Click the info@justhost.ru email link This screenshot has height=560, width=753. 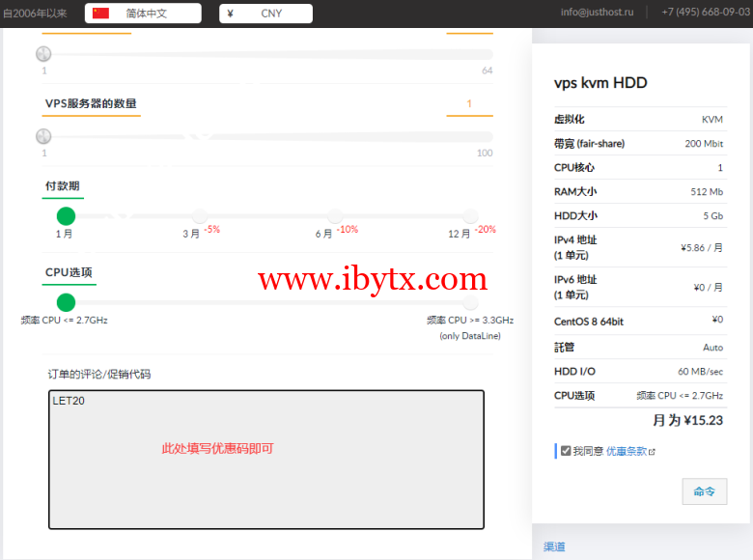(x=597, y=13)
